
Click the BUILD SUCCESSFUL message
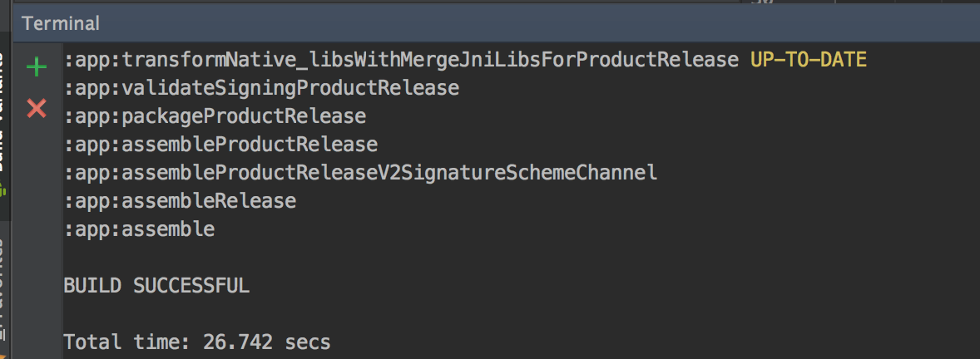pyautogui.click(x=156, y=286)
